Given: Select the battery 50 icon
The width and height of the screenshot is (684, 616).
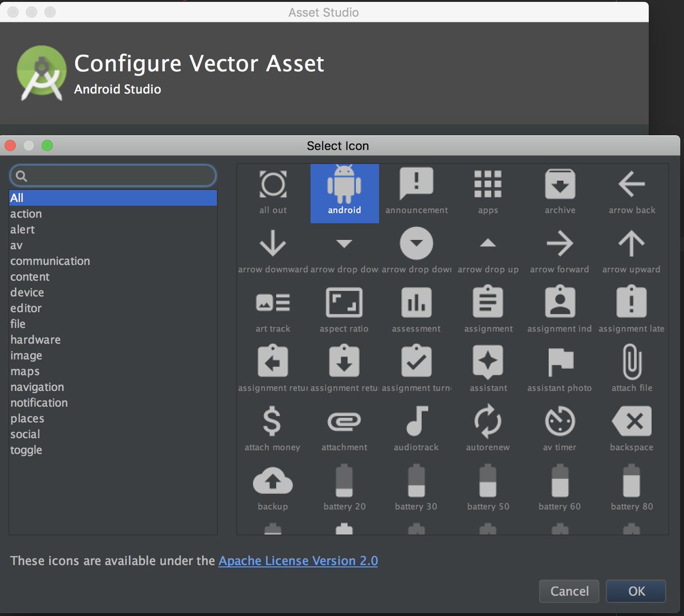Looking at the screenshot, I should [488, 480].
